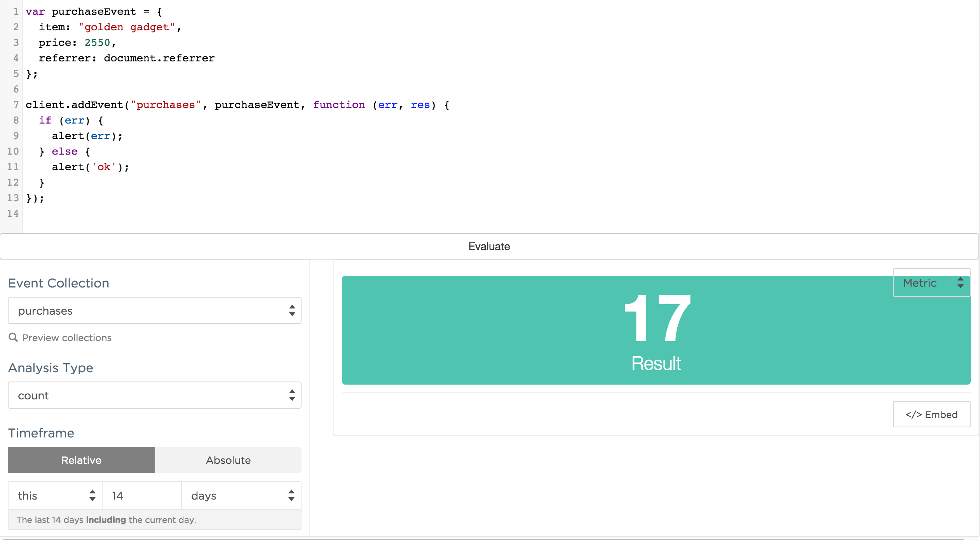
Task: Switch timeframe to Relative tab
Action: coord(81,460)
